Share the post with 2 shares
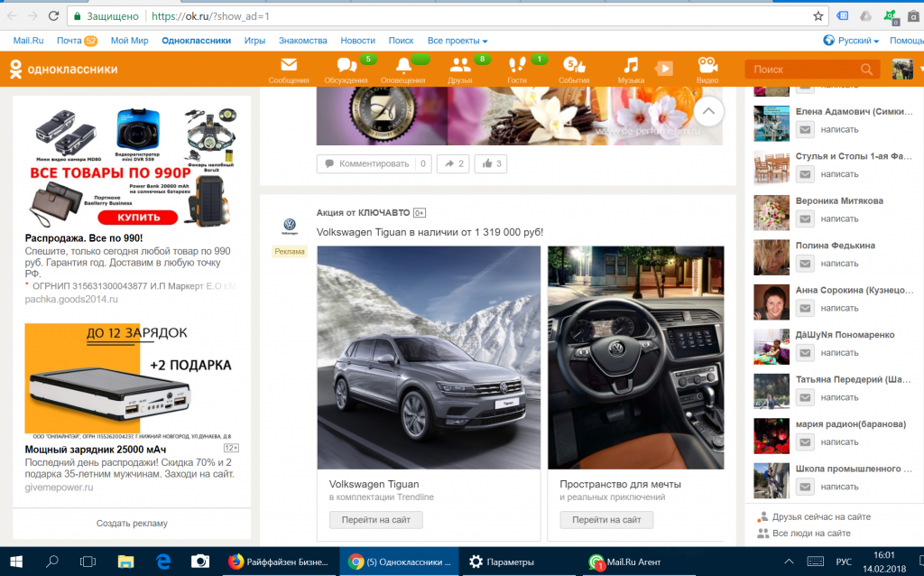 pos(453,163)
